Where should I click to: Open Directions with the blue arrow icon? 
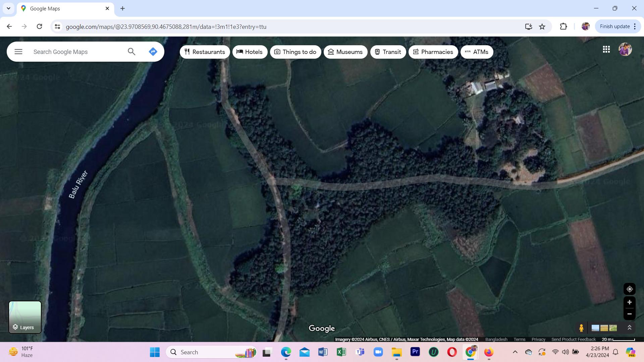(x=153, y=52)
